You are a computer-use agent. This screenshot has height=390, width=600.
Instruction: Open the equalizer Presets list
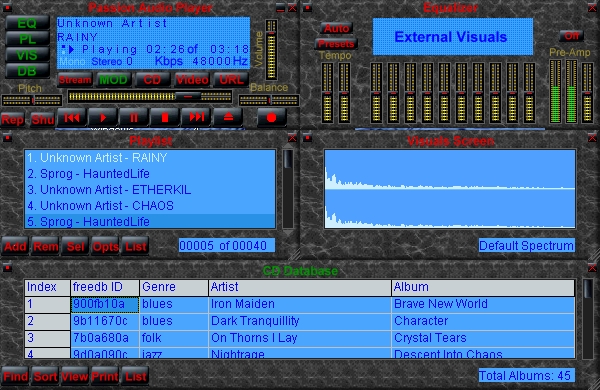point(336,44)
